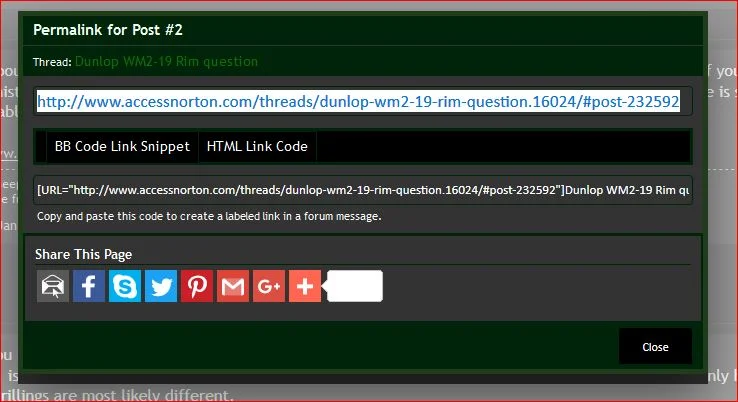738x402 pixels.
Task: Share this page on Facebook
Action: (89, 286)
